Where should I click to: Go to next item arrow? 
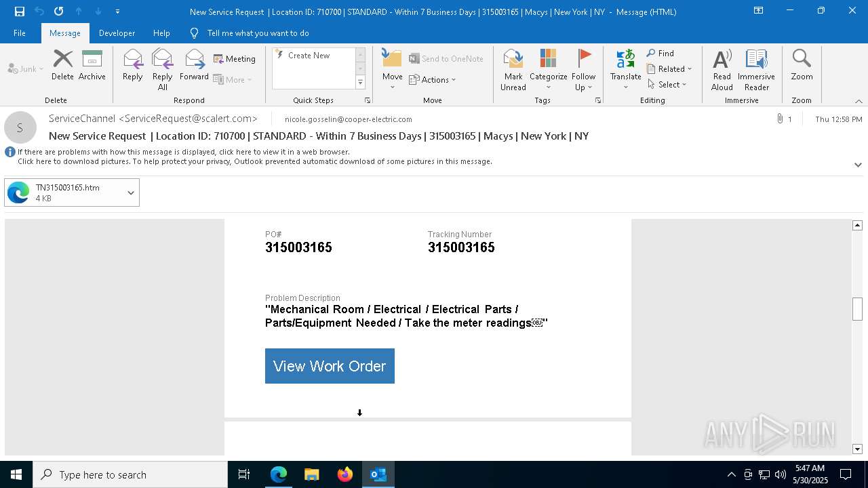(x=98, y=12)
